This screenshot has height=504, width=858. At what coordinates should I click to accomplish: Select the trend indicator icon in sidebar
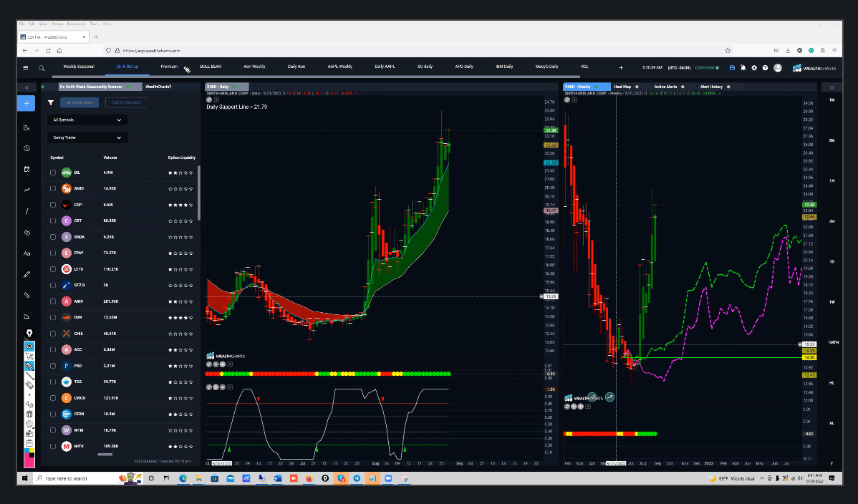click(x=26, y=190)
